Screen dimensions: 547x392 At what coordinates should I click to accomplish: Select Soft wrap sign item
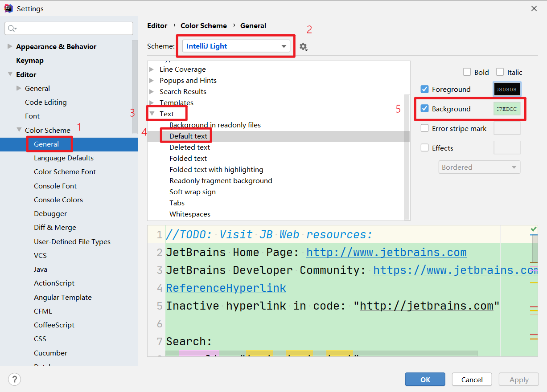pyautogui.click(x=193, y=192)
